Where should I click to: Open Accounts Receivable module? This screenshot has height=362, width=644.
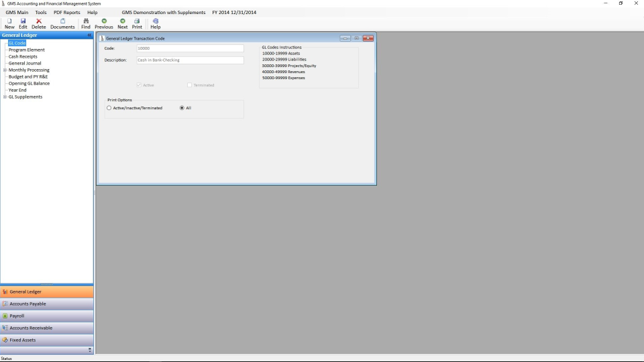click(x=47, y=328)
